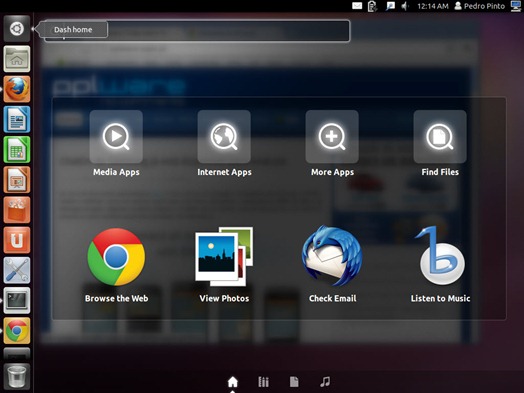Switch to the Music lens tab

[x=325, y=382]
